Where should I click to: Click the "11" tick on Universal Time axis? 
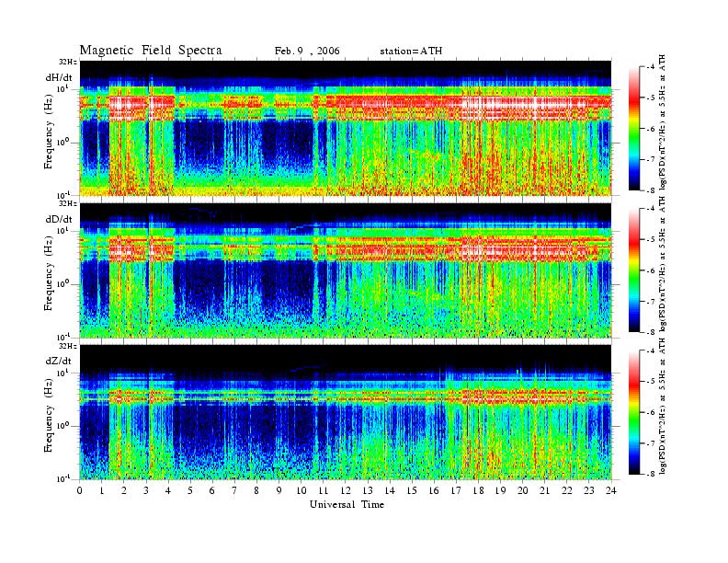324,490
